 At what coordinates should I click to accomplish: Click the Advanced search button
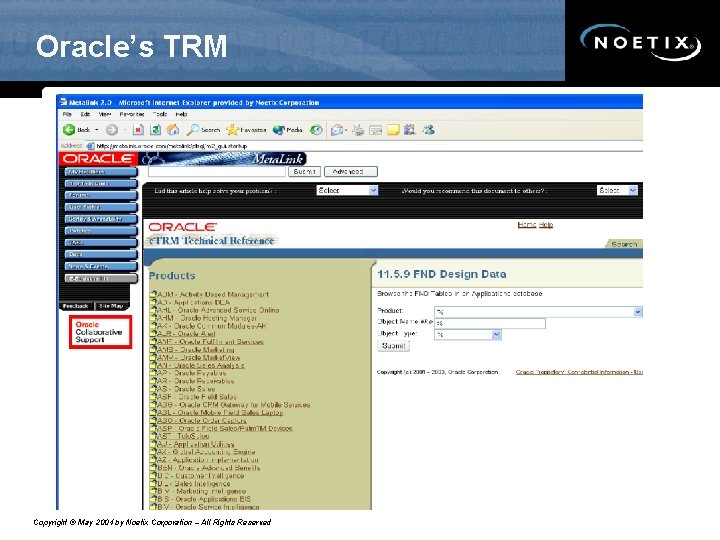pos(351,171)
